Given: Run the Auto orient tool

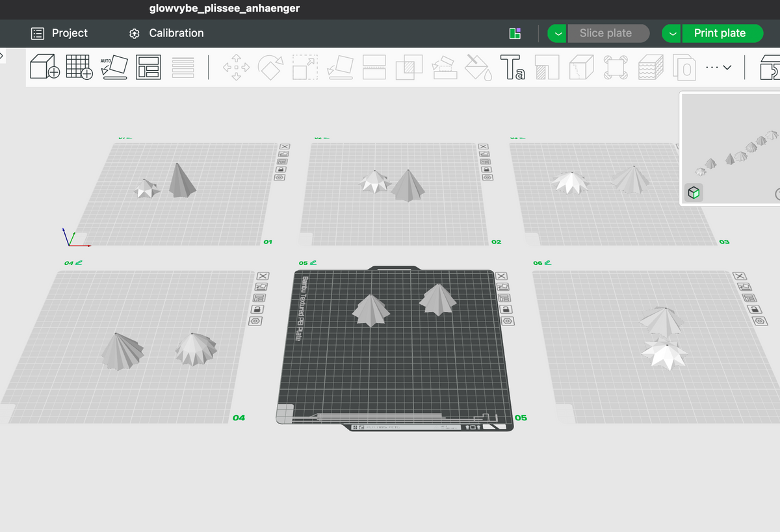Looking at the screenshot, I should 114,67.
